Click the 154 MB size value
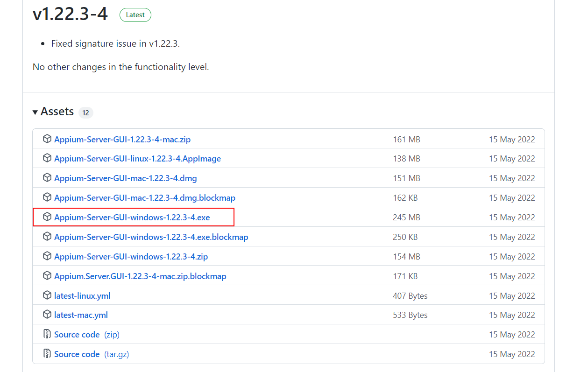The image size is (588, 372). pos(406,257)
